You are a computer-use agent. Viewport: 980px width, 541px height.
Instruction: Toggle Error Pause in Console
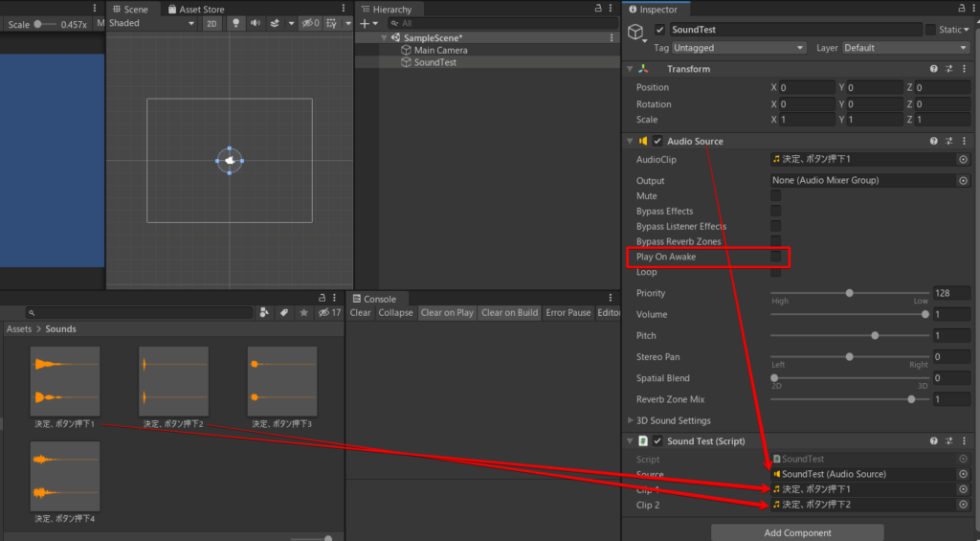568,313
